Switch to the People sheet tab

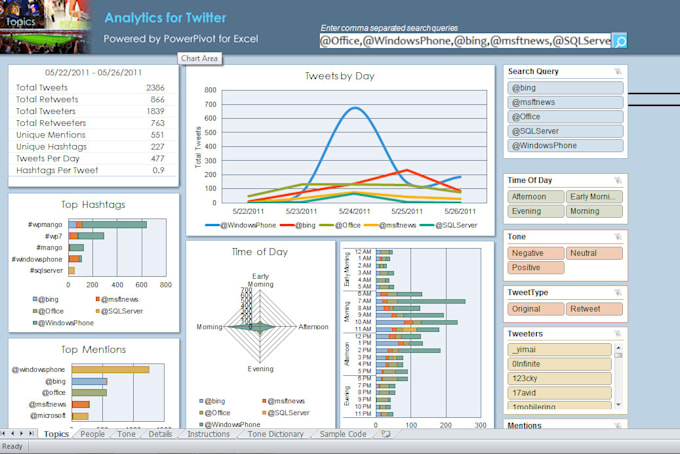click(92, 434)
